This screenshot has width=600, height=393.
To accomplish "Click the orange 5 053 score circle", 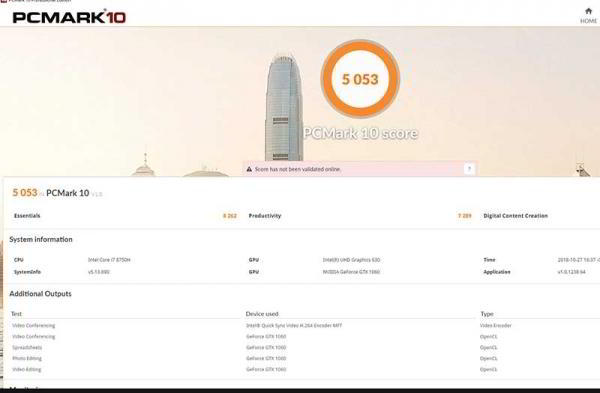I will (360, 79).
